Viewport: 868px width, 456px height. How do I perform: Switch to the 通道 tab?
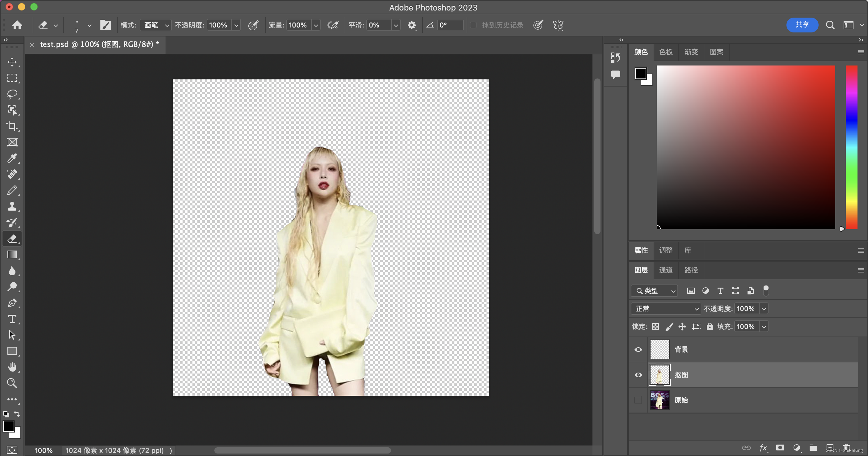665,270
